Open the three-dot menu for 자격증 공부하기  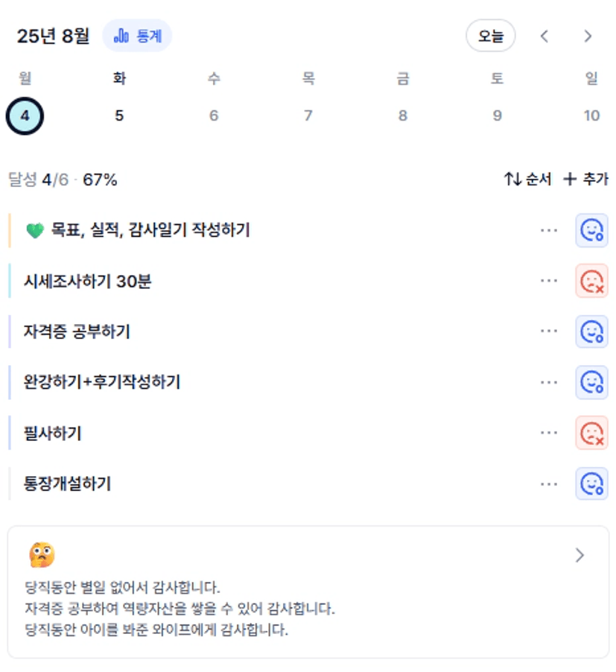click(549, 332)
